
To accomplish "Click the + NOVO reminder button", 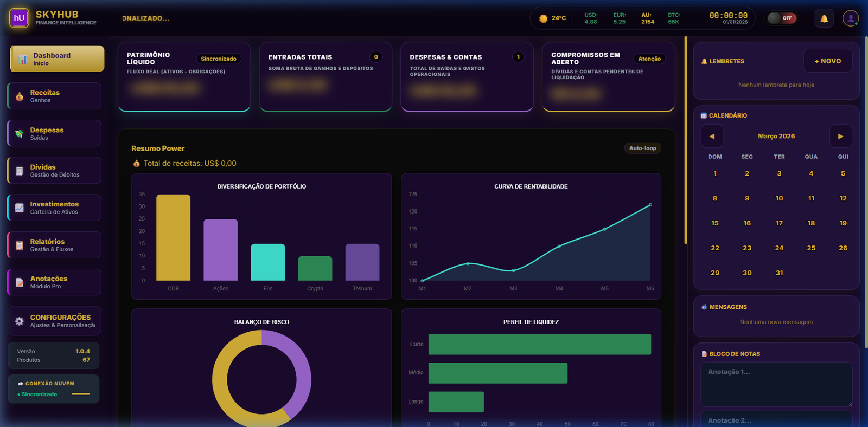I will point(827,61).
